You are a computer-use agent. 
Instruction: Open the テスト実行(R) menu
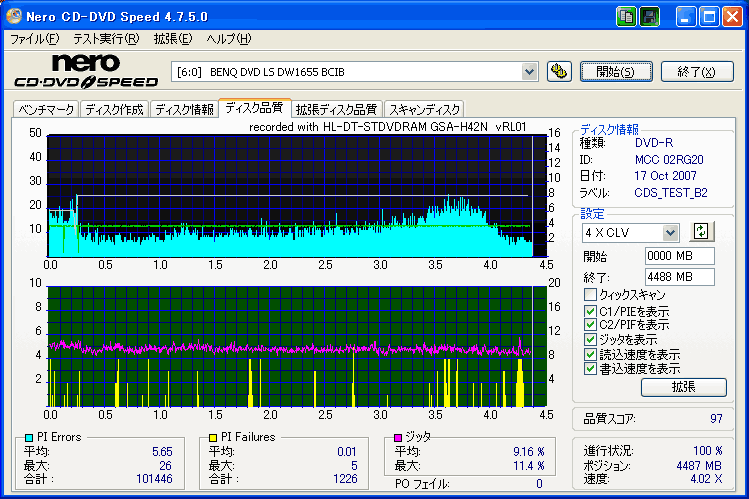point(106,39)
